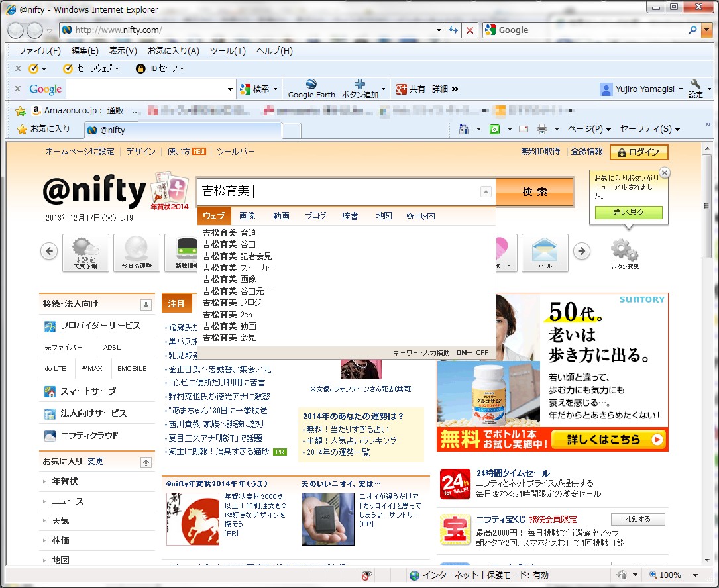Click the Norton ID セーフ lock icon
The image size is (719, 588).
140,68
